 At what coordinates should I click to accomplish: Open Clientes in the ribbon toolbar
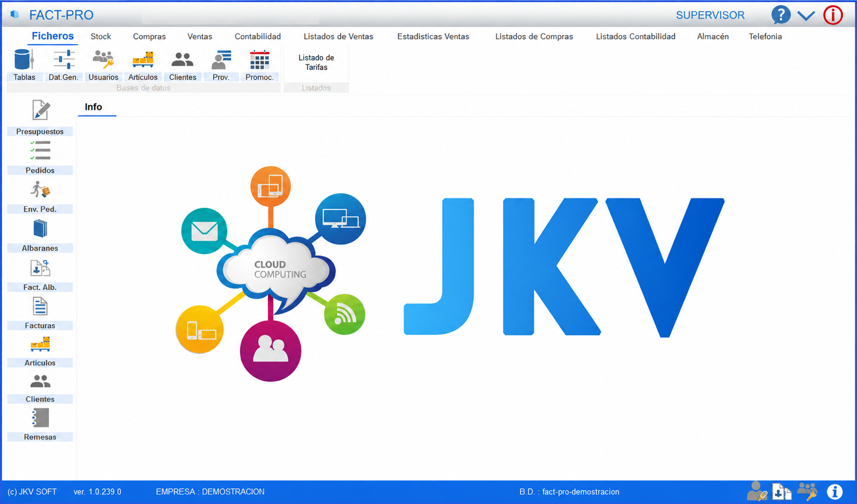pyautogui.click(x=182, y=64)
